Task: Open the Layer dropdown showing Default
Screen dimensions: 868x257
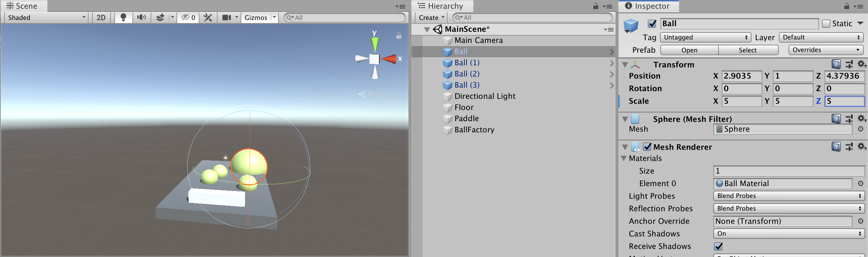Action: tap(821, 37)
